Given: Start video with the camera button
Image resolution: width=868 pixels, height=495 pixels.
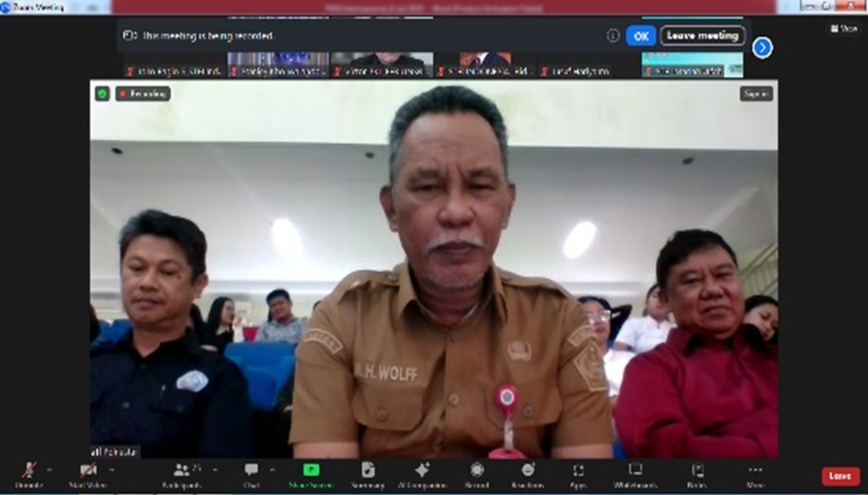Looking at the screenshot, I should pos(87,471).
